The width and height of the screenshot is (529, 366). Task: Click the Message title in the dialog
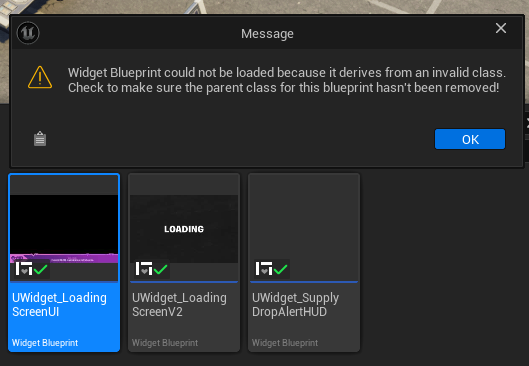267,33
